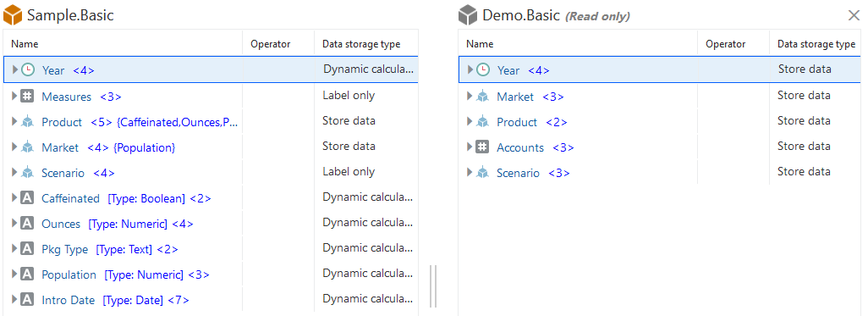Click the attribute icon beside Intro Date
The image size is (868, 316).
(27, 300)
